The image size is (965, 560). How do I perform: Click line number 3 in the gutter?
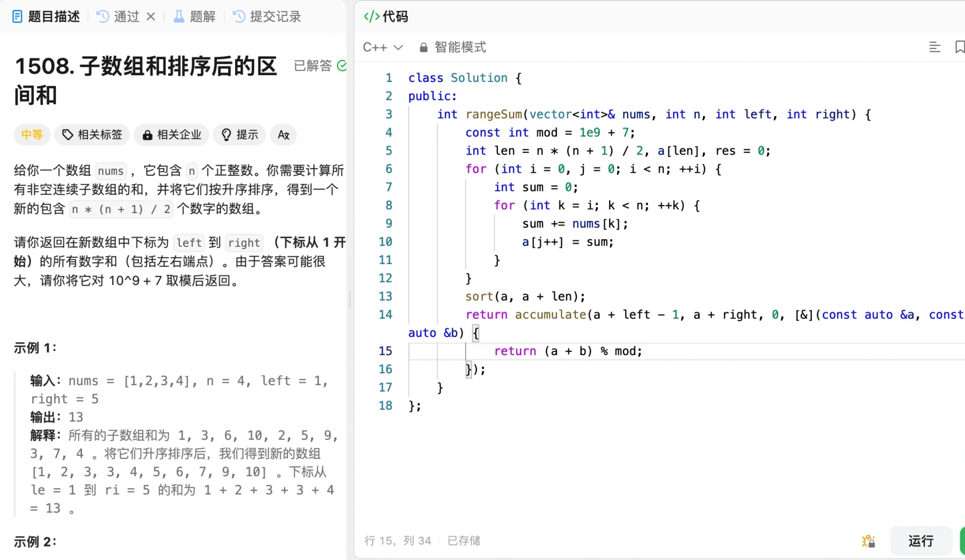click(x=389, y=114)
